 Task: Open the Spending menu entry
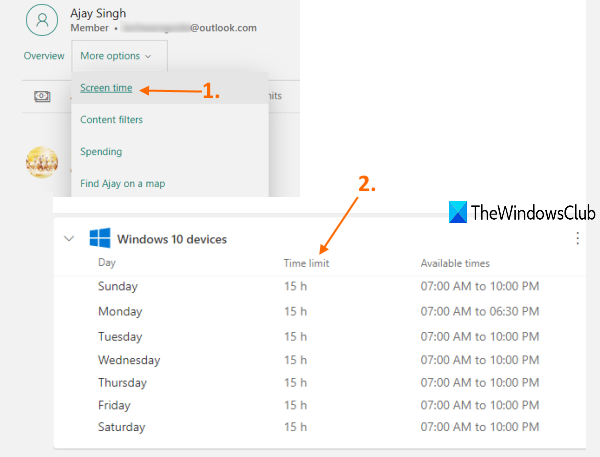click(101, 152)
